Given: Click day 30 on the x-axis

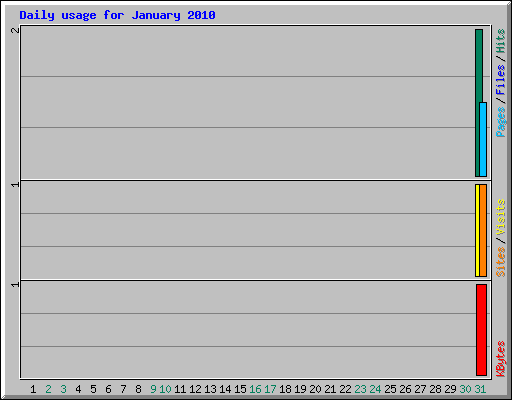Looking at the screenshot, I should click(465, 389).
